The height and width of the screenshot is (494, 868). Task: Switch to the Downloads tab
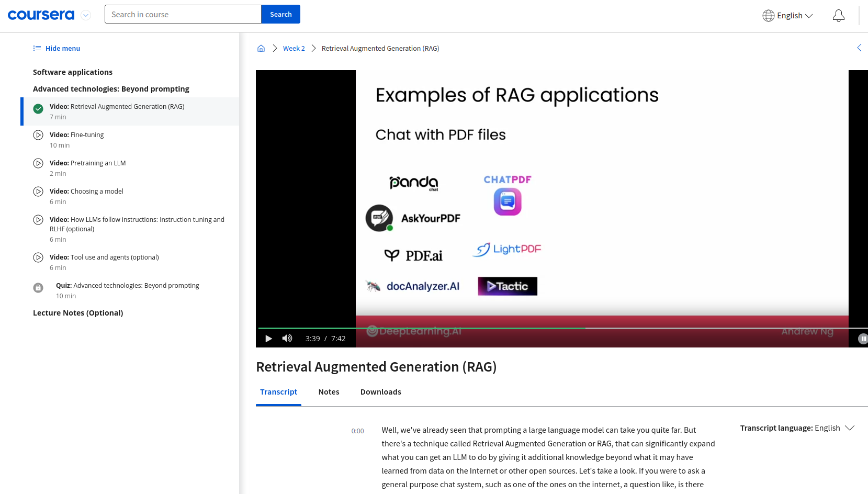[381, 392]
